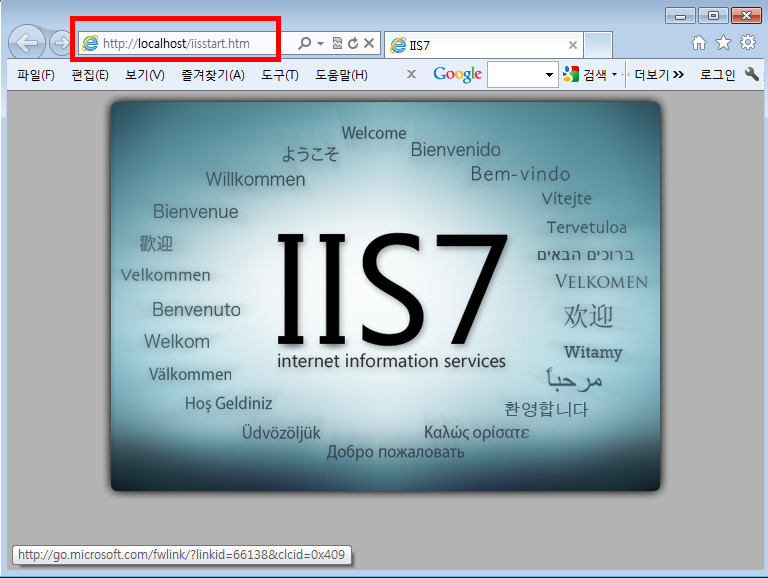
Task: Open the 파일(F) menu
Action: [x=36, y=75]
